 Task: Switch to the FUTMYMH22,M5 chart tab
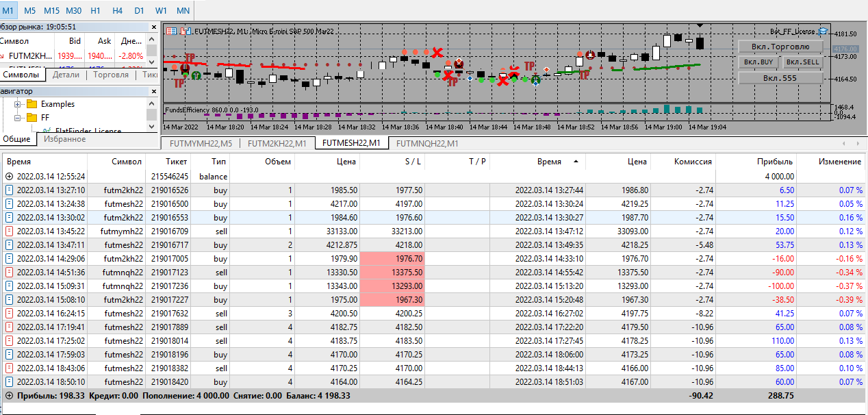[201, 144]
